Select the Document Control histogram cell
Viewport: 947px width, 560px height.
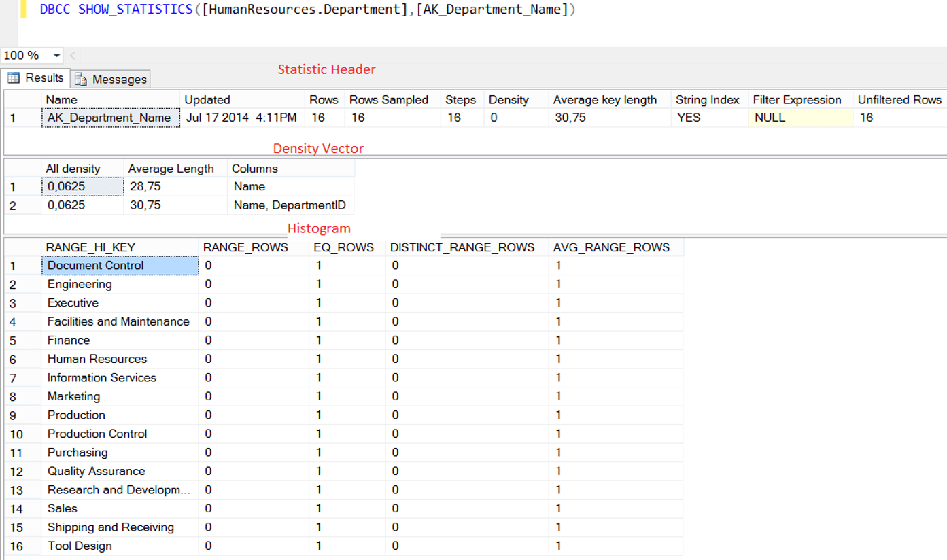(120, 266)
